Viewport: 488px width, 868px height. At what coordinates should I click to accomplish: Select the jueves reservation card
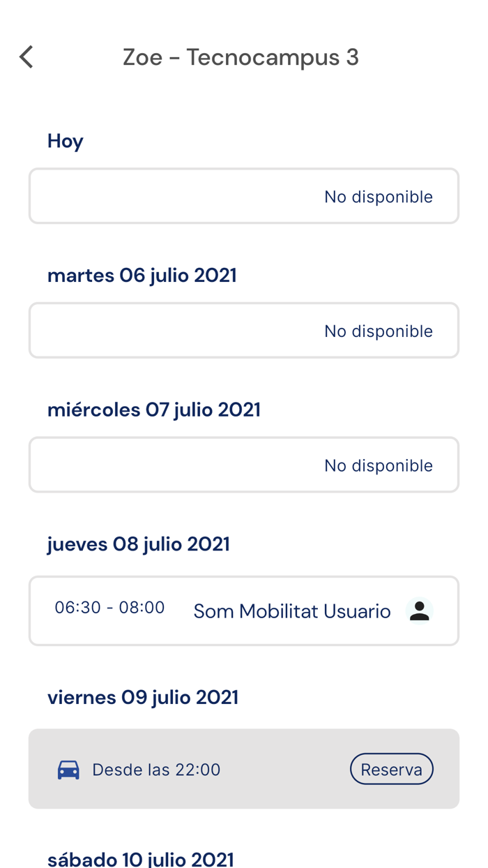(244, 611)
